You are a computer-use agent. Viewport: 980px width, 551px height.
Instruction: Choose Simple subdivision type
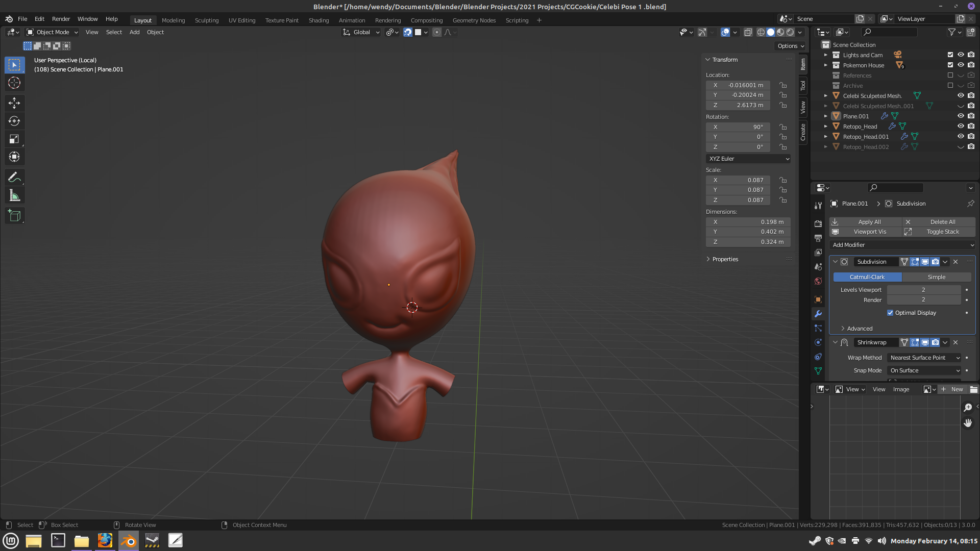pos(936,277)
